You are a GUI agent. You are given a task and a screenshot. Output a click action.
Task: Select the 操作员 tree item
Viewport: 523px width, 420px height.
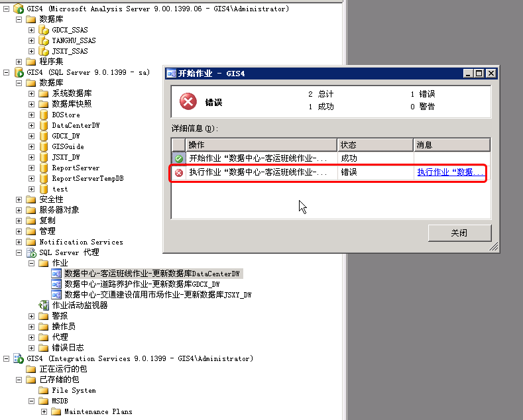click(x=64, y=327)
